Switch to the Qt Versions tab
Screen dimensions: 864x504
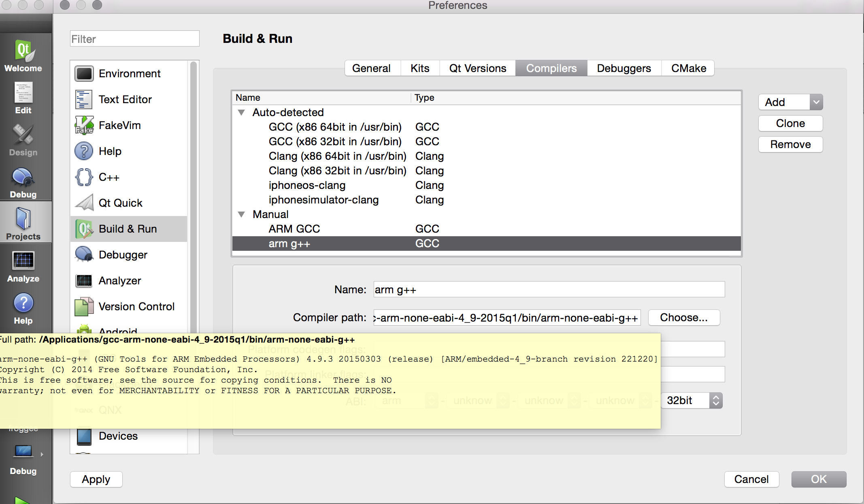coord(478,68)
